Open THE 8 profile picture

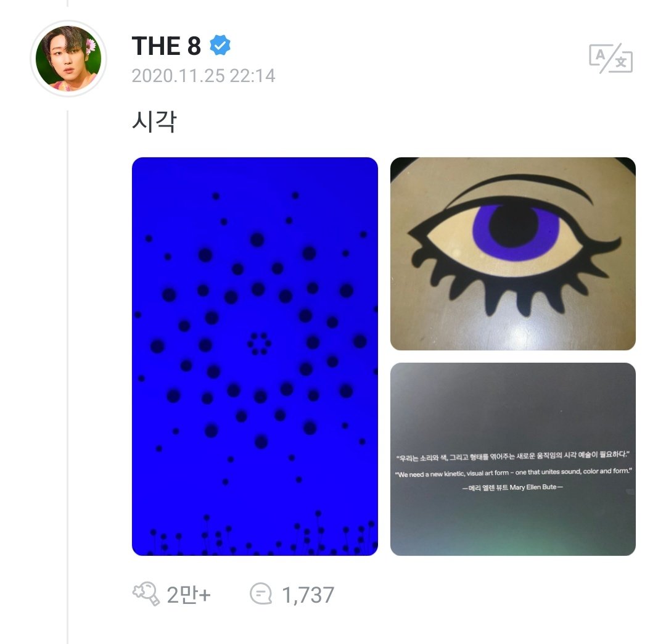click(x=68, y=58)
